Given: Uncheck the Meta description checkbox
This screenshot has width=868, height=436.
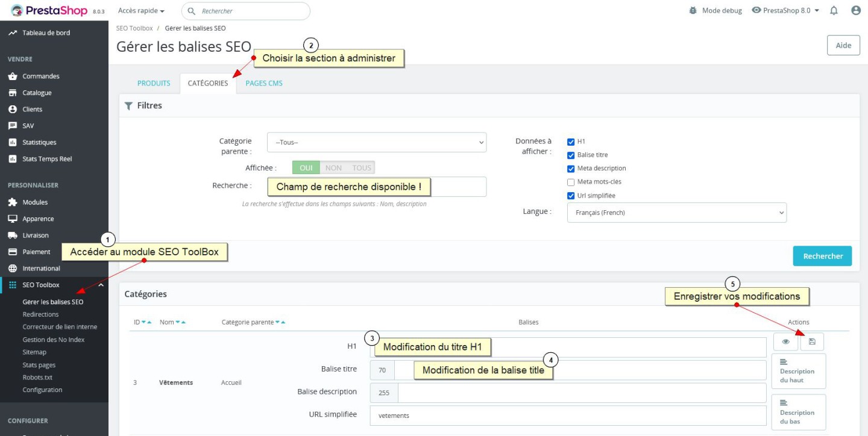Looking at the screenshot, I should (x=571, y=169).
